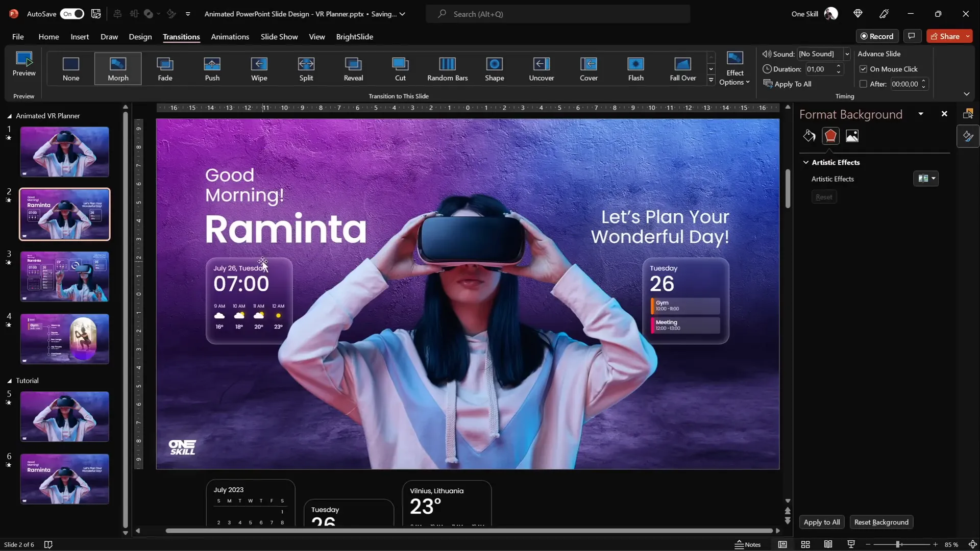This screenshot has width=980, height=551.
Task: Apply the Random Bars transition
Action: point(447,68)
